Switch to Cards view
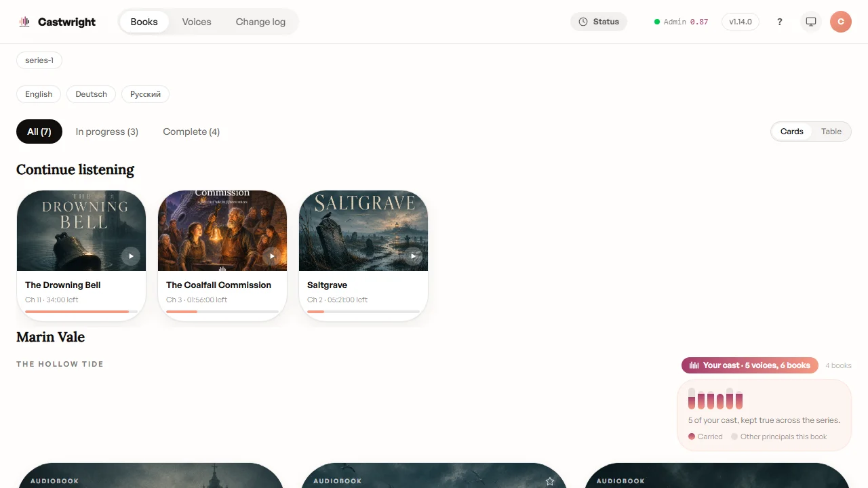 (791, 131)
